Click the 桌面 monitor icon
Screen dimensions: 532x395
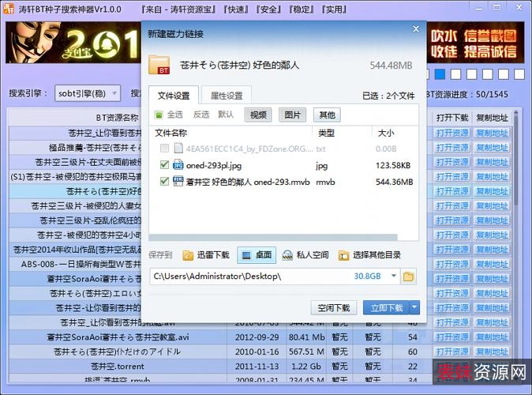[246, 255]
